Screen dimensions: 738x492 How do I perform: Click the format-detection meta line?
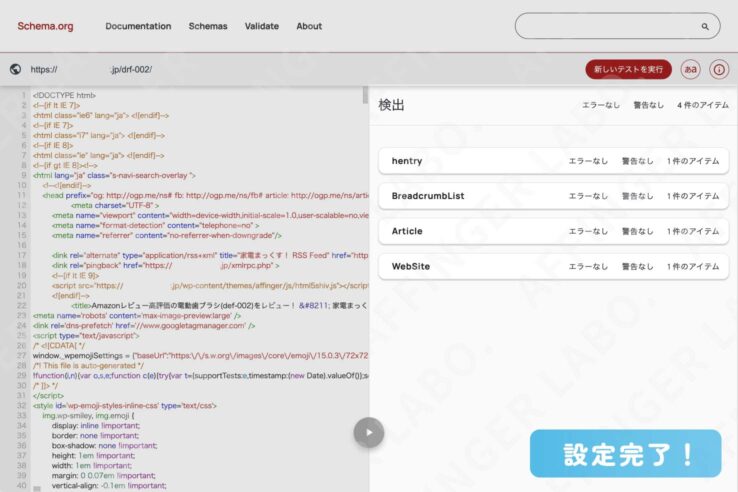point(155,226)
